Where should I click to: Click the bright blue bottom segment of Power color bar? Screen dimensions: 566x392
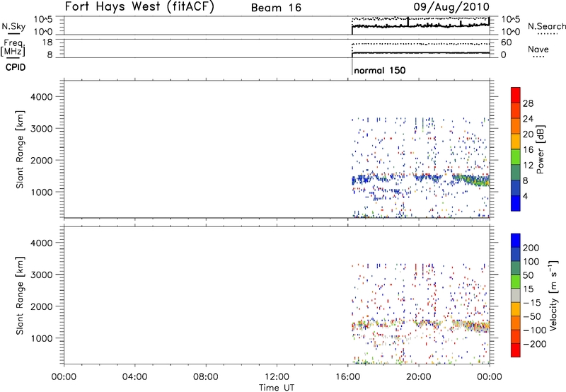[516, 203]
